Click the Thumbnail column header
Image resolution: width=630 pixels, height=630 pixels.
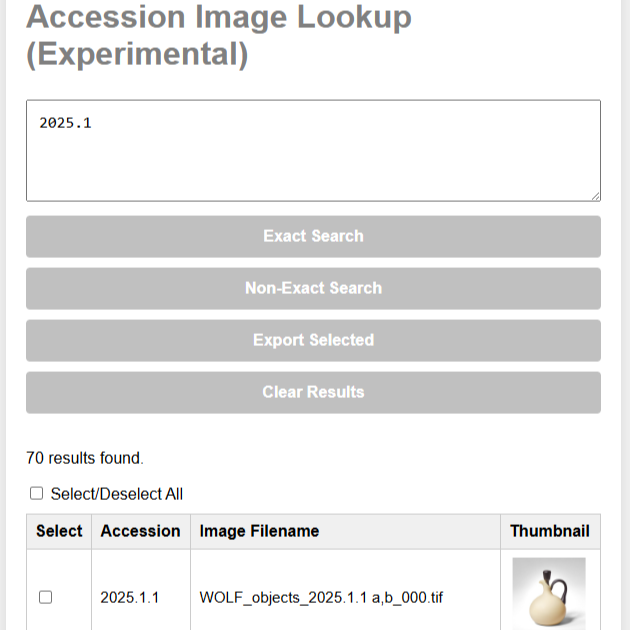pyautogui.click(x=549, y=531)
